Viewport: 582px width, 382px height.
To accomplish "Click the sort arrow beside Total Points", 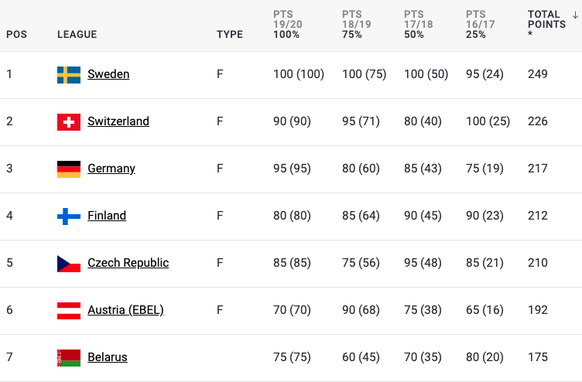I will click(x=575, y=15).
